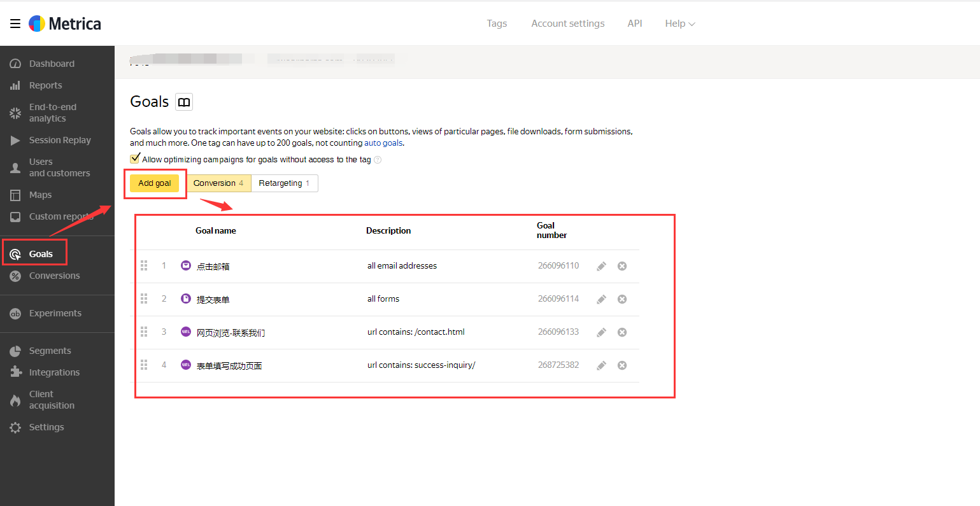
Task: Open the hamburger menu icon
Action: (x=15, y=24)
